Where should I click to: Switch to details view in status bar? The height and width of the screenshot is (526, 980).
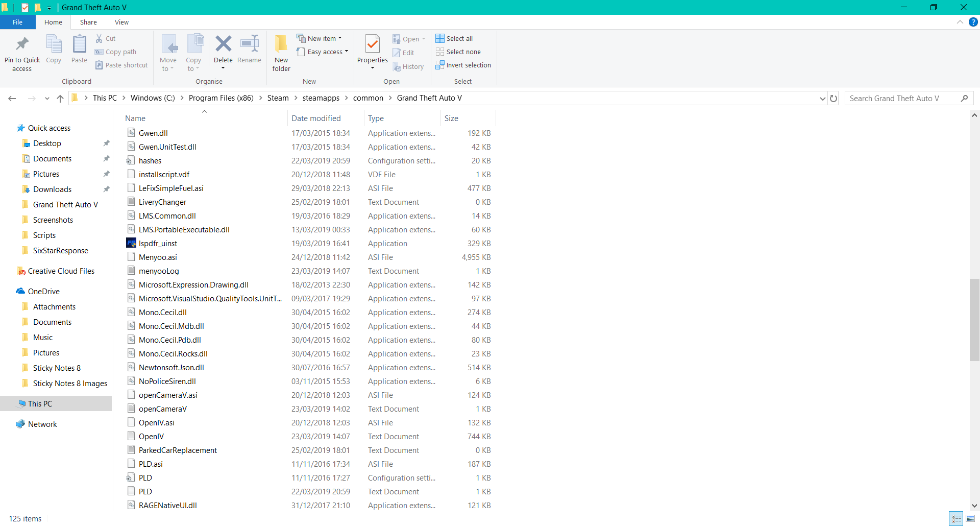coord(957,519)
